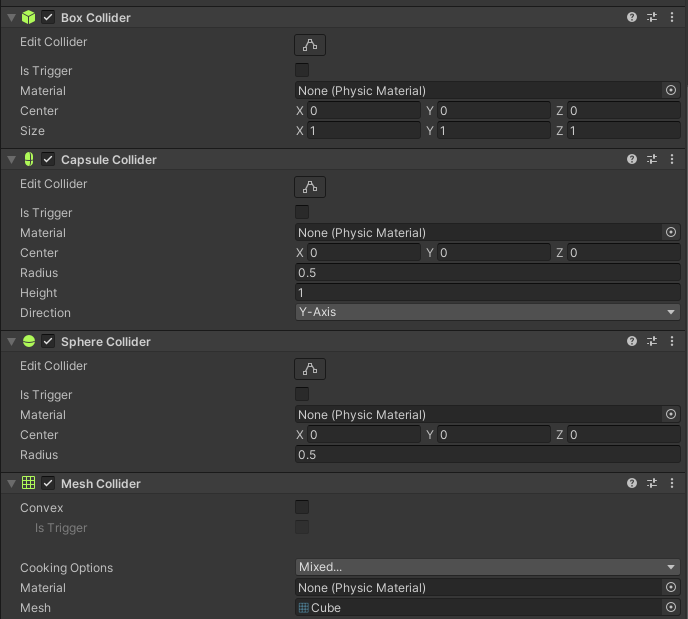Disable the Capsule Collider component checkbox

(x=48, y=159)
